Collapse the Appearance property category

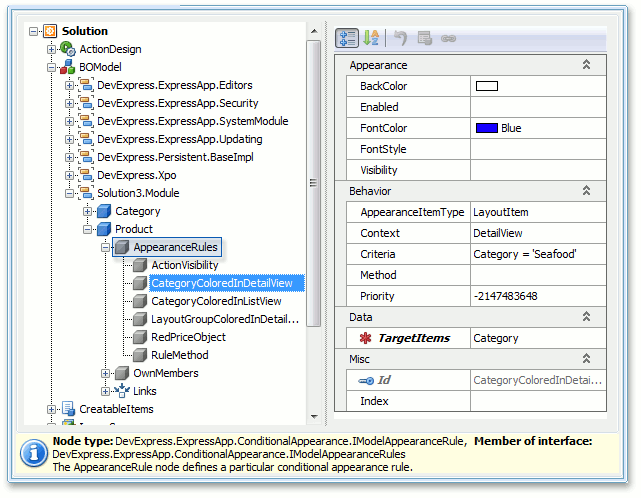[x=586, y=65]
